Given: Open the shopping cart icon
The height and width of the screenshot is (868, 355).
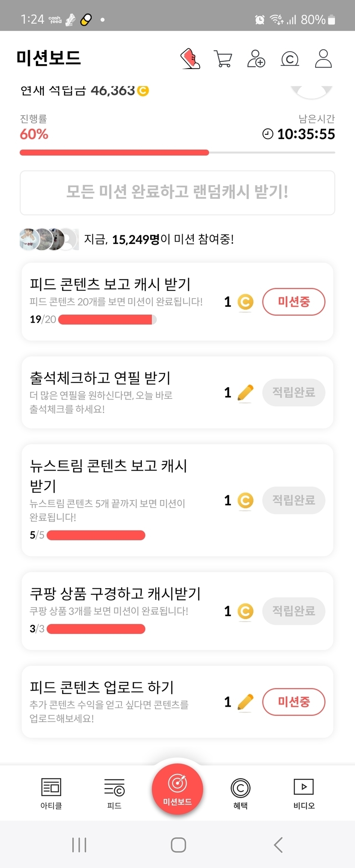Looking at the screenshot, I should [x=223, y=59].
